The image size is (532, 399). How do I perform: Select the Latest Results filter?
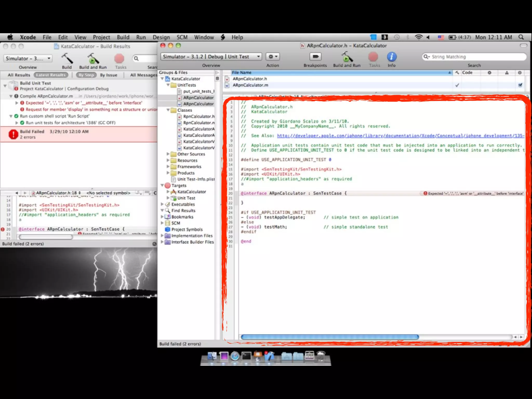51,75
